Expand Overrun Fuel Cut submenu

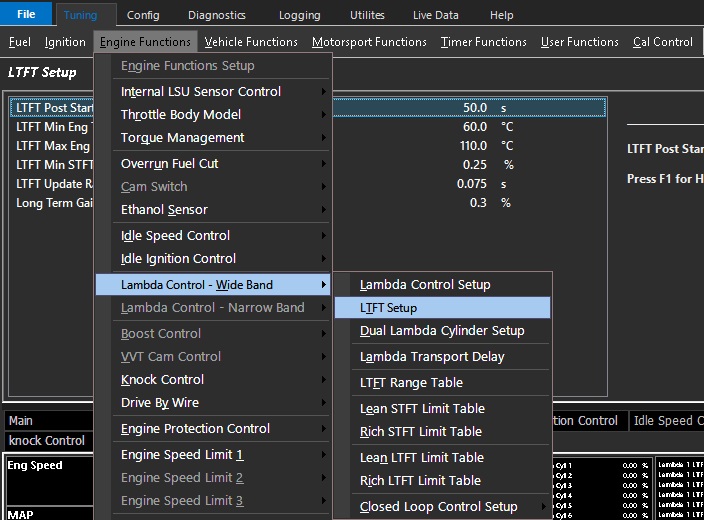tap(213, 163)
